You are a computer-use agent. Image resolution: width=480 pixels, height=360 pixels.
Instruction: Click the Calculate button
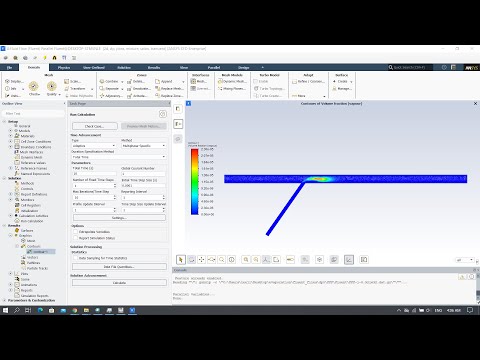point(119,283)
